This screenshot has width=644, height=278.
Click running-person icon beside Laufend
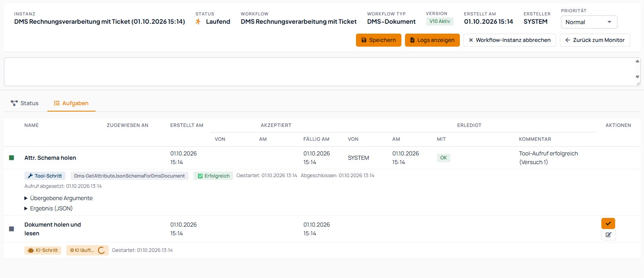[x=198, y=22]
